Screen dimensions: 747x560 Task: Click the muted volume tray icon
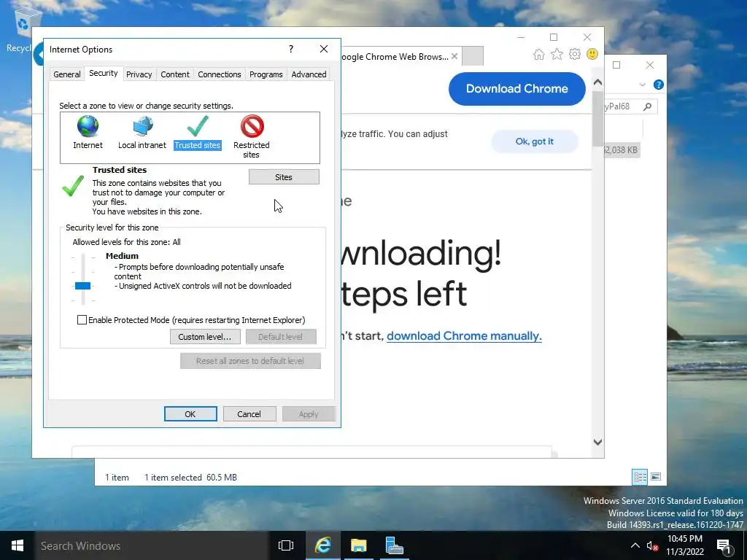652,546
